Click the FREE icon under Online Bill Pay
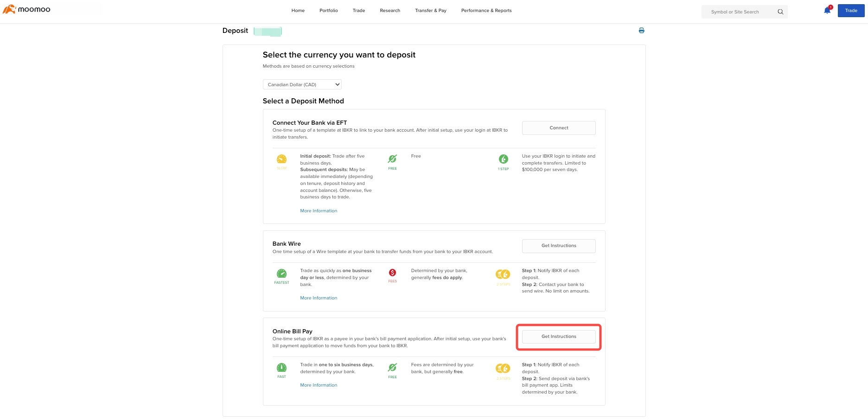This screenshot has width=868, height=420. click(x=392, y=368)
